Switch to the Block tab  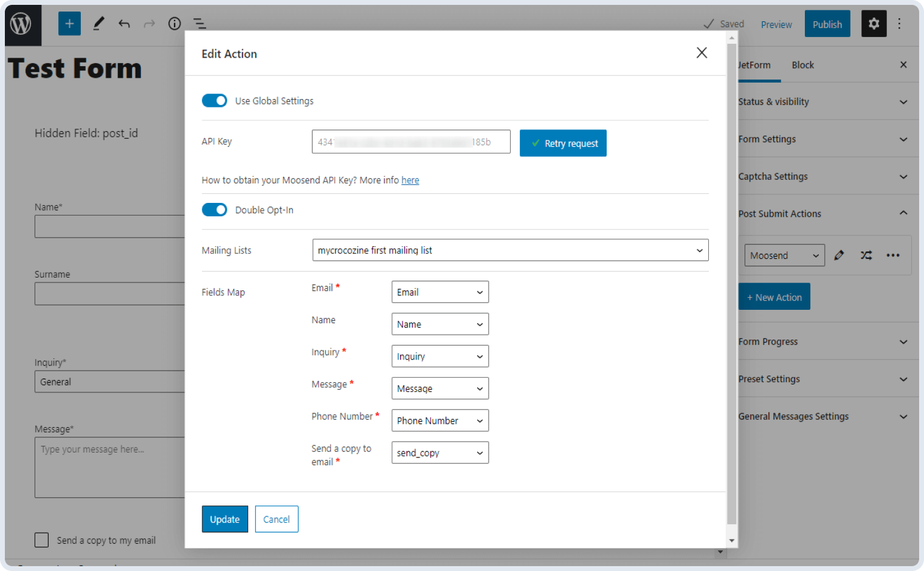click(x=802, y=64)
